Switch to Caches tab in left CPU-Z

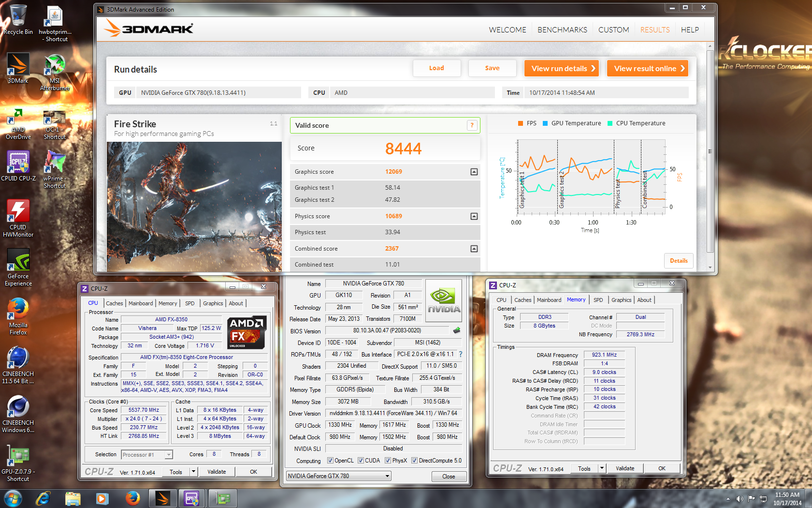coord(115,303)
